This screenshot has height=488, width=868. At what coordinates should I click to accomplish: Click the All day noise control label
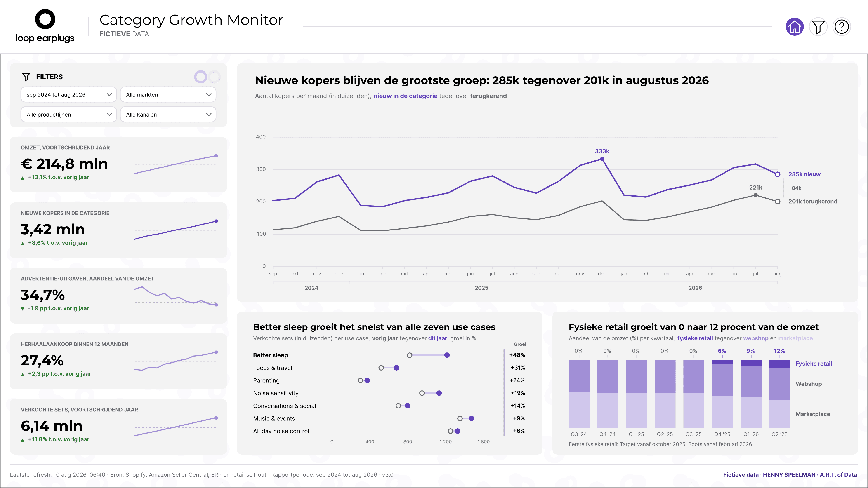coord(281,431)
